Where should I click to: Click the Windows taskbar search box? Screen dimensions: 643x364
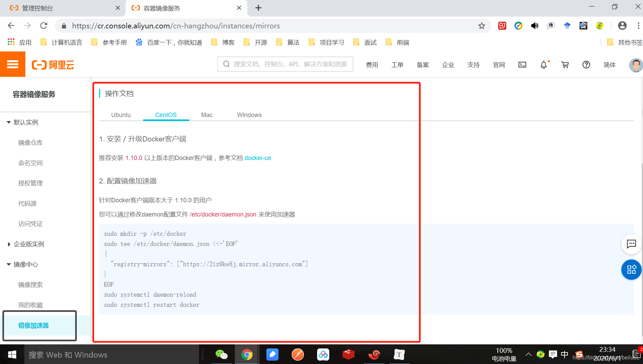[112, 354]
